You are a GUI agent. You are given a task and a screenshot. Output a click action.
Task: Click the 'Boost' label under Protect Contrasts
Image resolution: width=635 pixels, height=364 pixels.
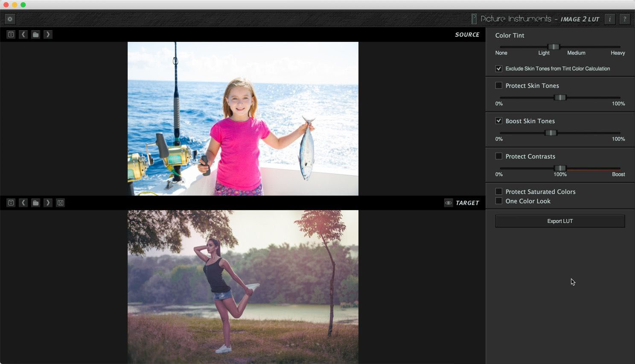(x=618, y=174)
